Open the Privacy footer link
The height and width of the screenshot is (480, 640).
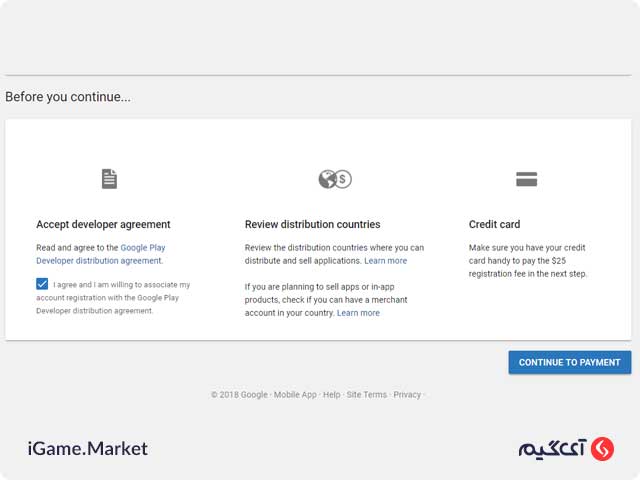point(407,395)
